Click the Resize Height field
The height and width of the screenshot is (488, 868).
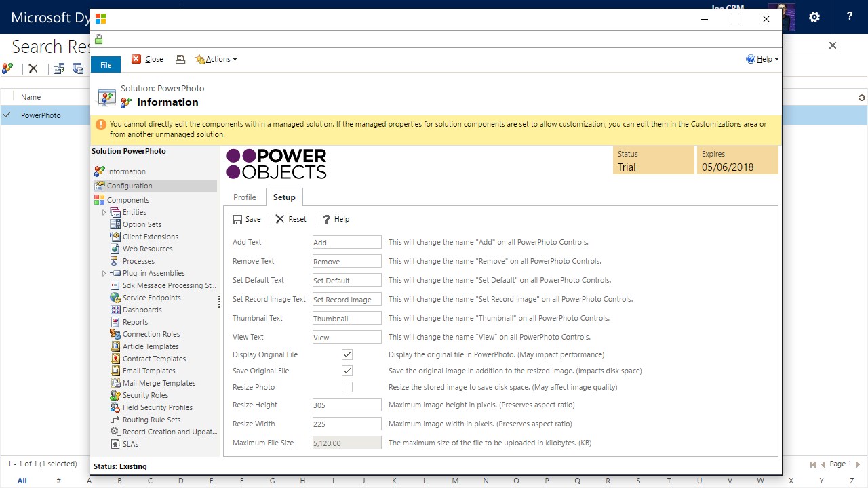pyautogui.click(x=347, y=405)
